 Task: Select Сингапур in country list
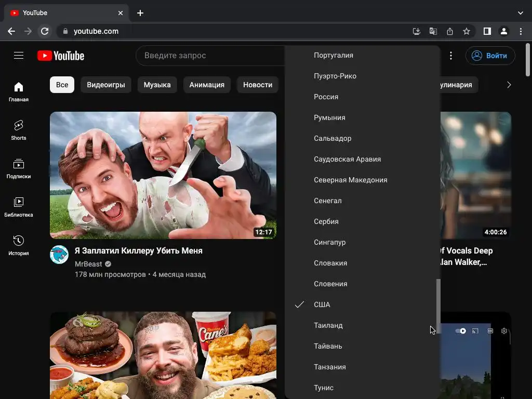tap(362, 242)
